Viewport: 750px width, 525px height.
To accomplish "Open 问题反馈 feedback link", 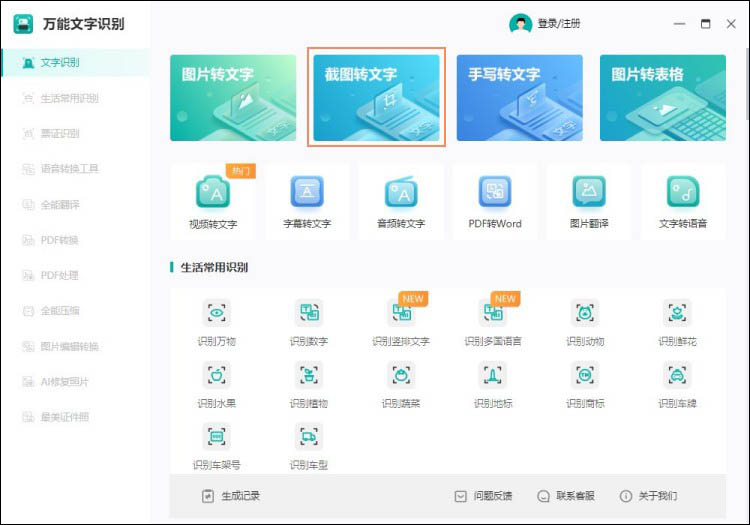I will tap(483, 496).
